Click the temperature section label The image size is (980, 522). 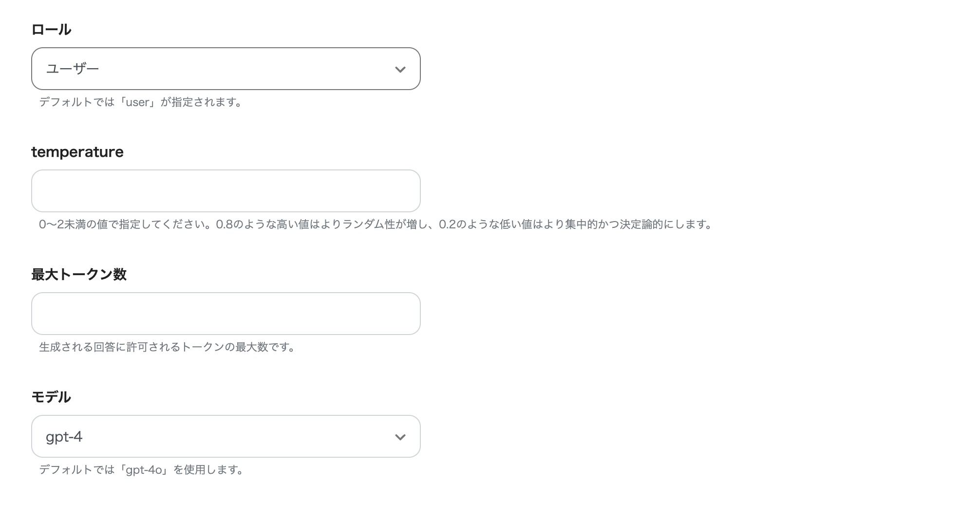point(77,152)
